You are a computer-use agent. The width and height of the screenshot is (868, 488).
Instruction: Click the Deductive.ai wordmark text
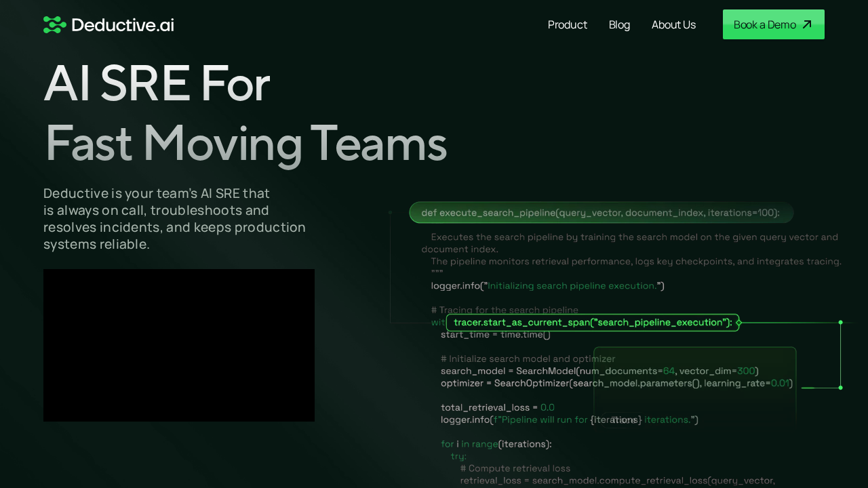click(x=123, y=25)
